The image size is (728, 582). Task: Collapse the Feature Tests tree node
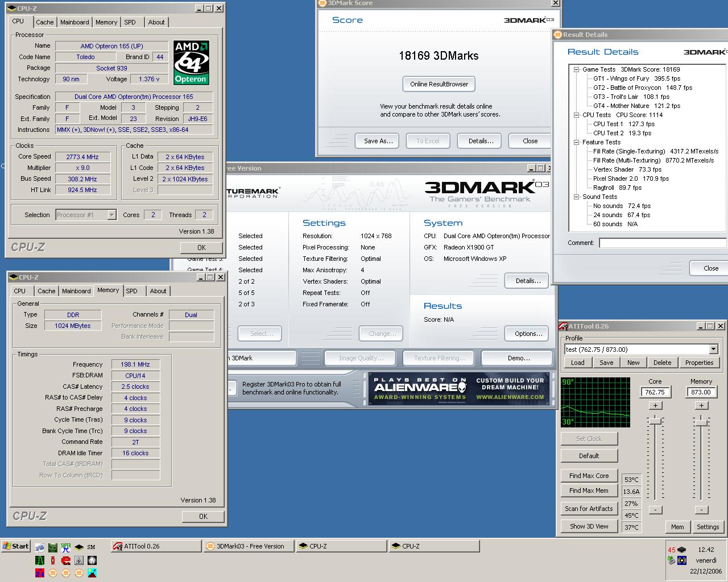point(577,142)
